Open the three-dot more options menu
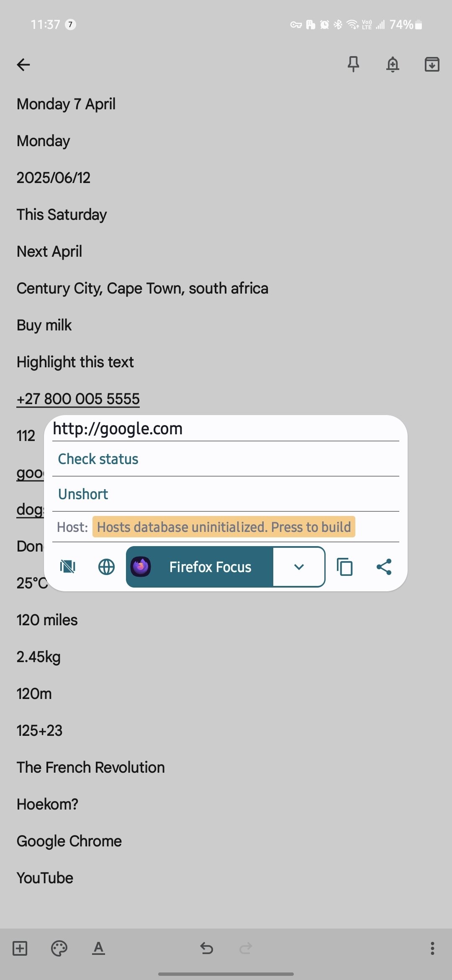Screen dimensions: 452x980 (x=432, y=948)
